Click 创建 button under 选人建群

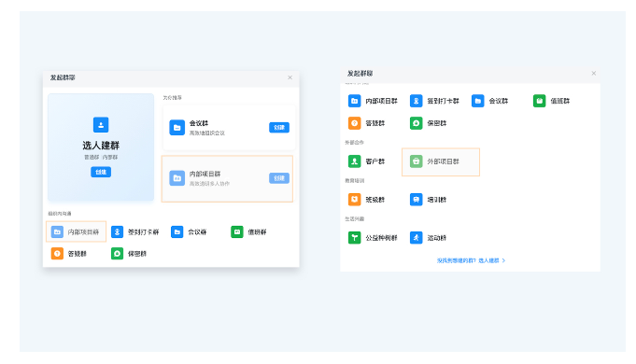pyautogui.click(x=101, y=172)
